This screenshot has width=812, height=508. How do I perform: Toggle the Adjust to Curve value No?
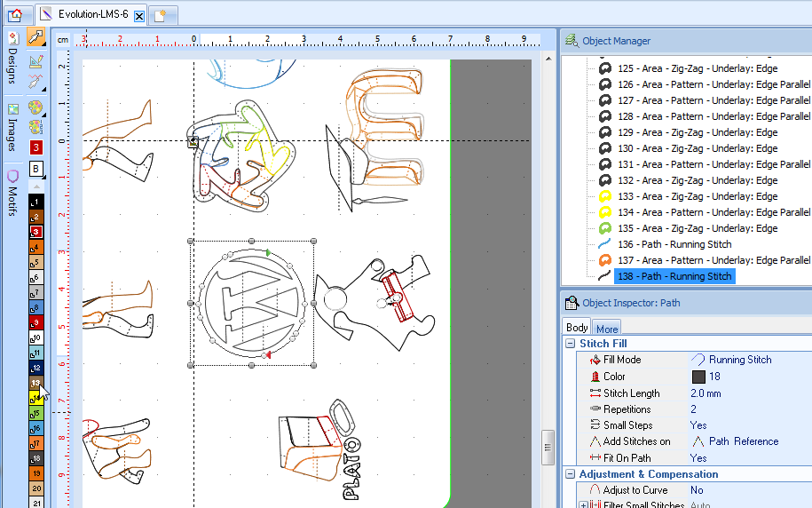click(x=697, y=490)
